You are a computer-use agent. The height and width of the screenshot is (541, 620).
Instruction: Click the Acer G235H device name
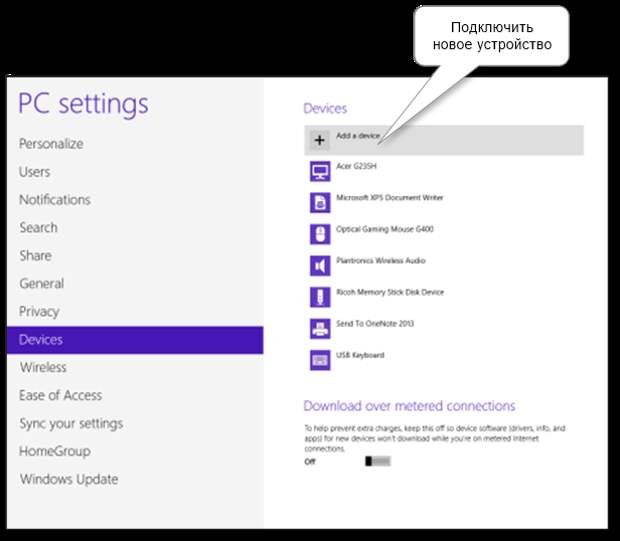[356, 166]
